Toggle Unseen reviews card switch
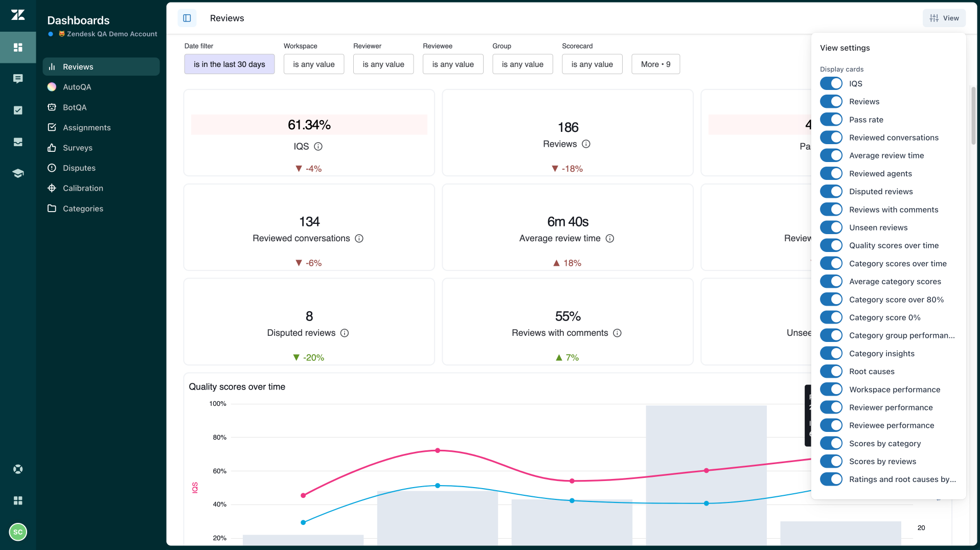This screenshot has height=550, width=980. coord(831,227)
